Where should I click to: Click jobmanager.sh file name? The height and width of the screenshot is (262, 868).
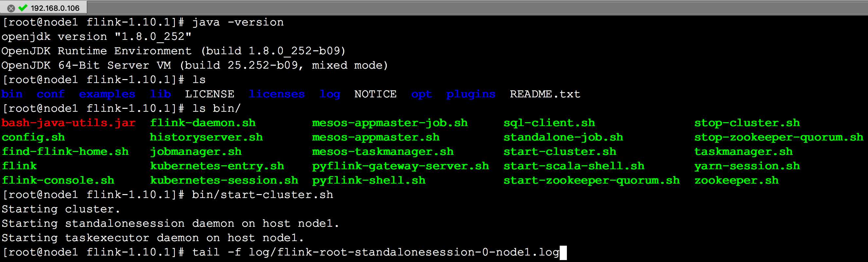[196, 152]
